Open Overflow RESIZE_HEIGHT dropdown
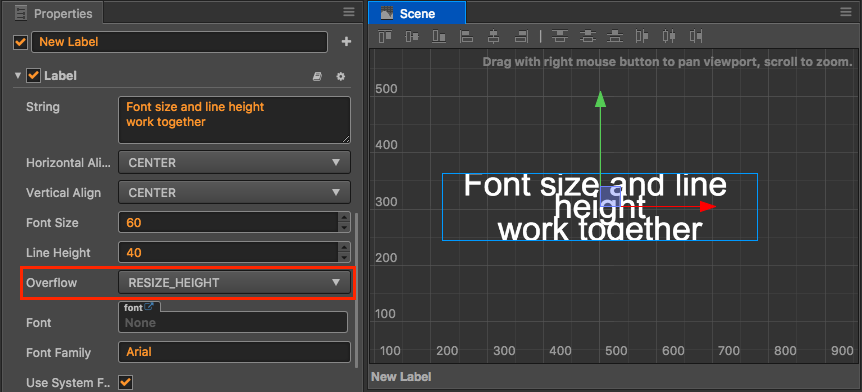Image resolution: width=862 pixels, height=392 pixels. 234,283
